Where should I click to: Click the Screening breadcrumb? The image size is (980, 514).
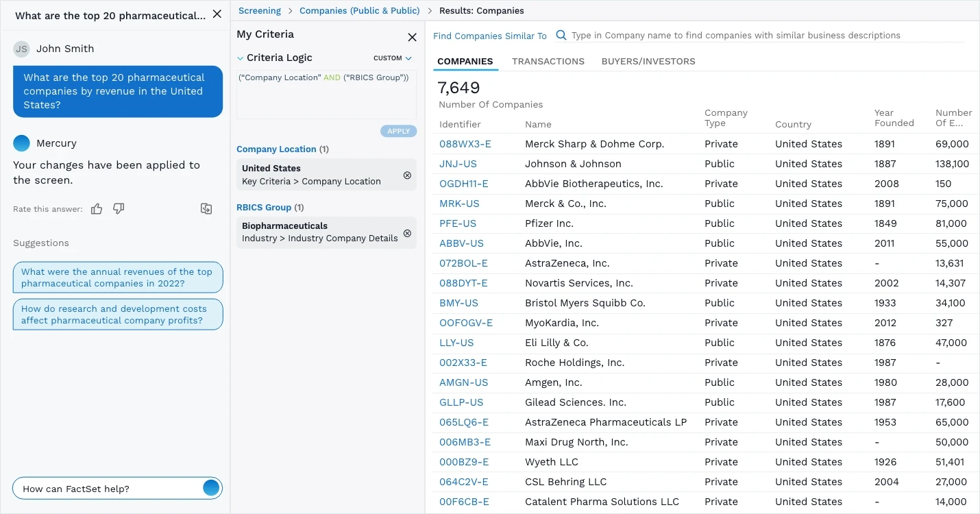[259, 10]
